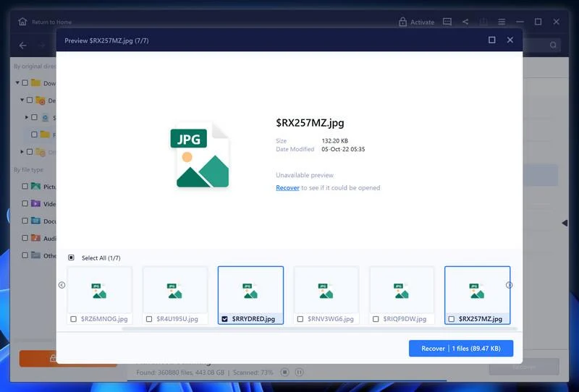
Task: Uncheck the $RRYDRED.jpg checkbox
Action: pos(224,319)
